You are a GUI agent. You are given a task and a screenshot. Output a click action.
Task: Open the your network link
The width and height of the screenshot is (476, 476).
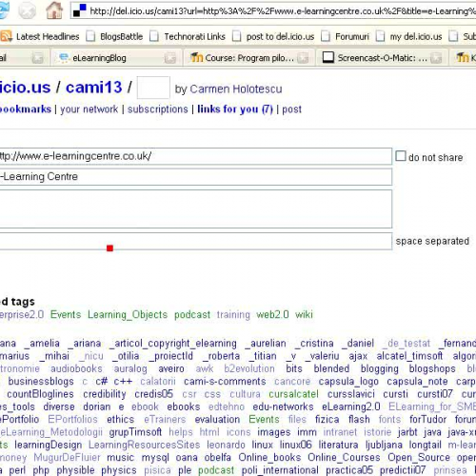click(89, 109)
